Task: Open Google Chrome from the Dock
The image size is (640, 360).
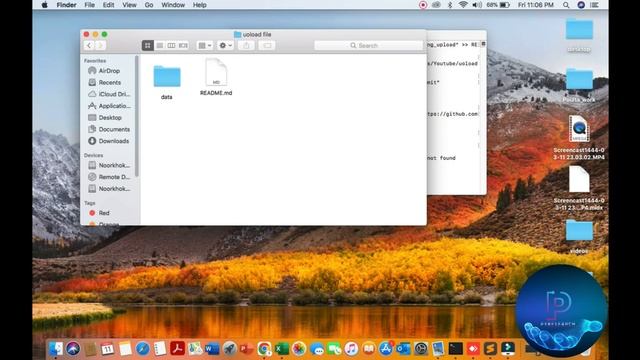Action: 264,349
